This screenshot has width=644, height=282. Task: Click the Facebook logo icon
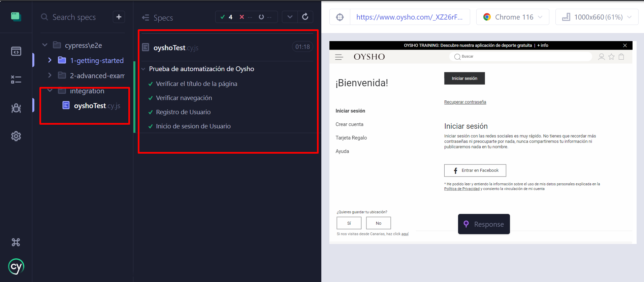point(455,170)
